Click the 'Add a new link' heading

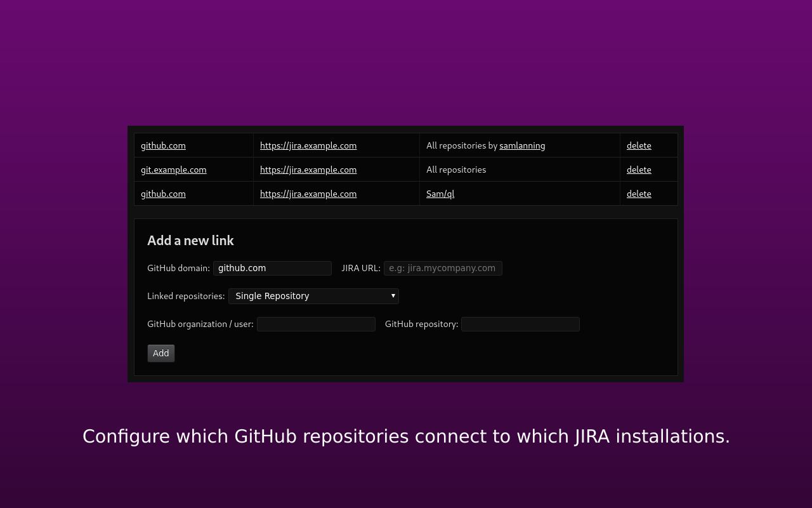pyautogui.click(x=190, y=241)
